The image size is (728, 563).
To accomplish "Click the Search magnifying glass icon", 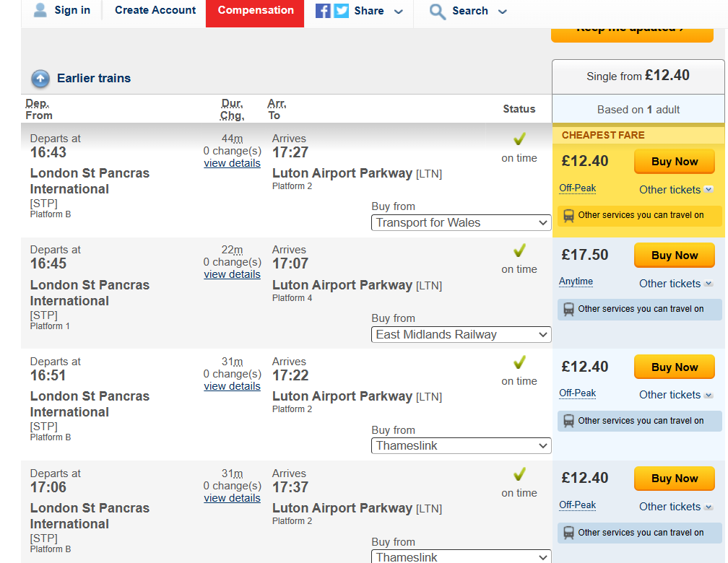I will coord(438,11).
